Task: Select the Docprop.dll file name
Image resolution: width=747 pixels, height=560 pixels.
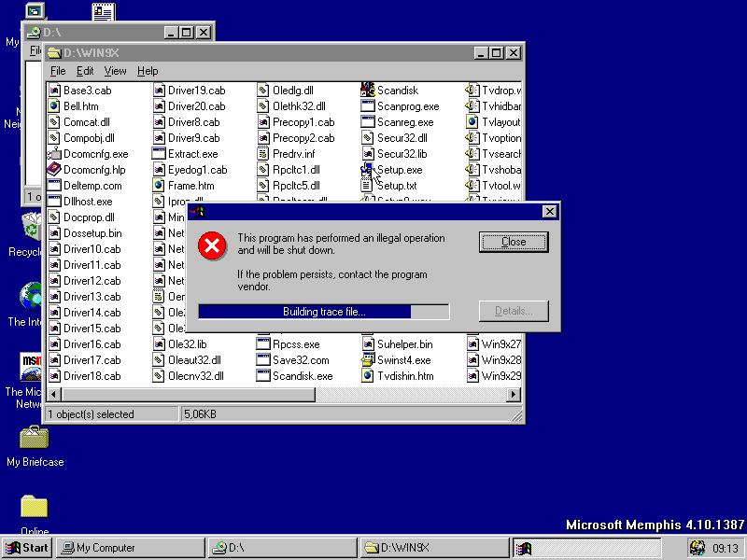Action: pyautogui.click(x=89, y=217)
